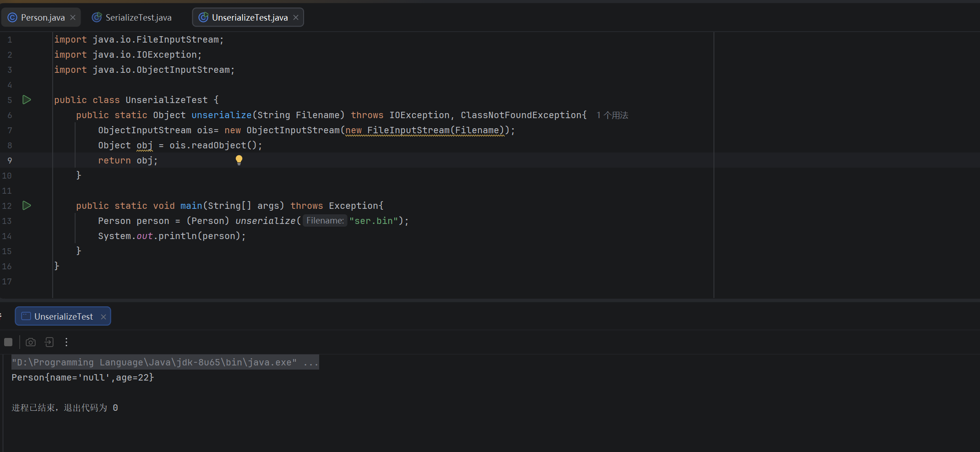980x452 pixels.
Task: Open the run toolbar's more options menu
Action: tap(66, 342)
